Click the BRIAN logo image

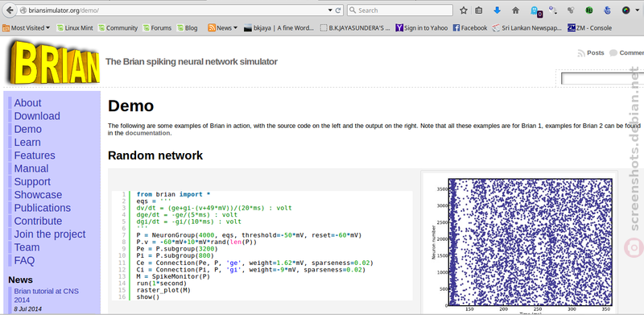coord(53,63)
